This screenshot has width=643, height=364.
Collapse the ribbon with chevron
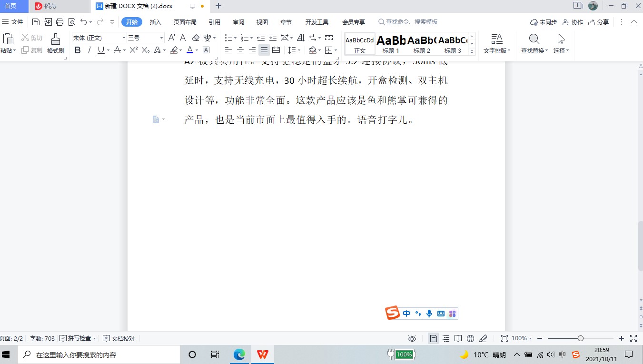click(x=633, y=22)
